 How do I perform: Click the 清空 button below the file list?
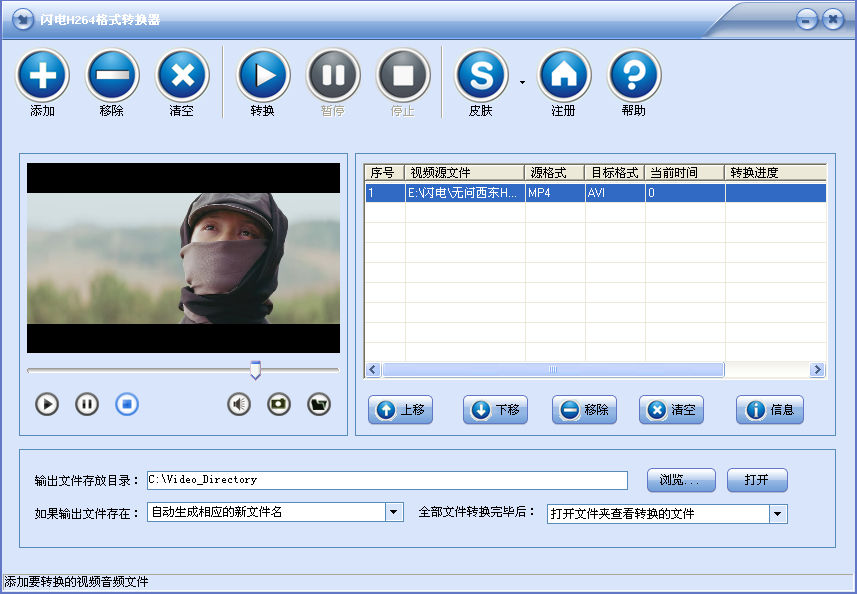671,410
